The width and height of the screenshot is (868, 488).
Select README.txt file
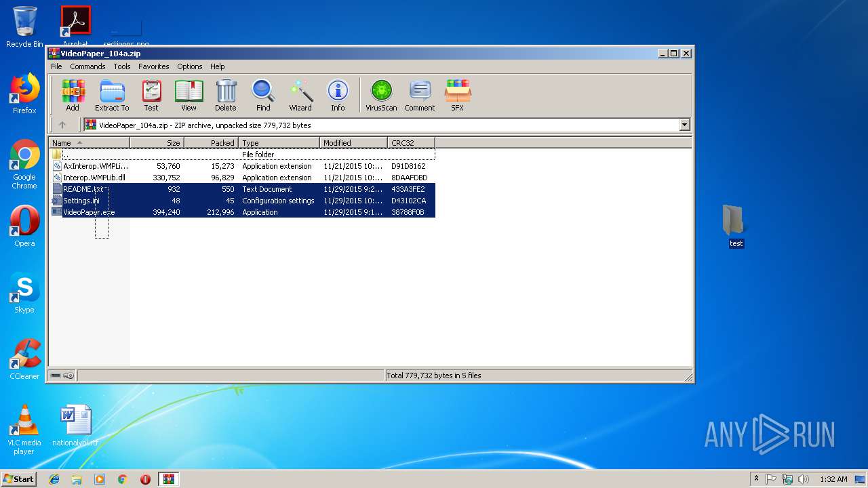pyautogui.click(x=243, y=189)
